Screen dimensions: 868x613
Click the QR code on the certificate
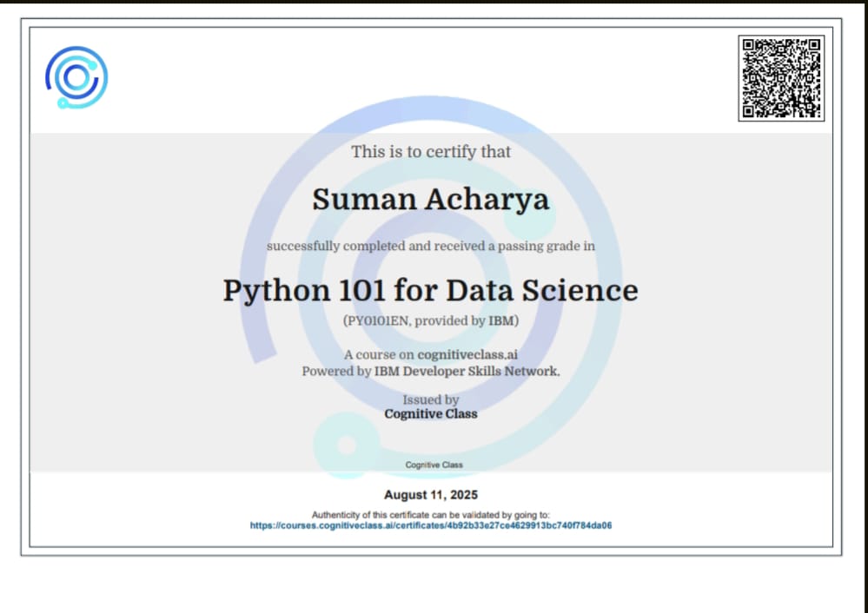point(781,77)
